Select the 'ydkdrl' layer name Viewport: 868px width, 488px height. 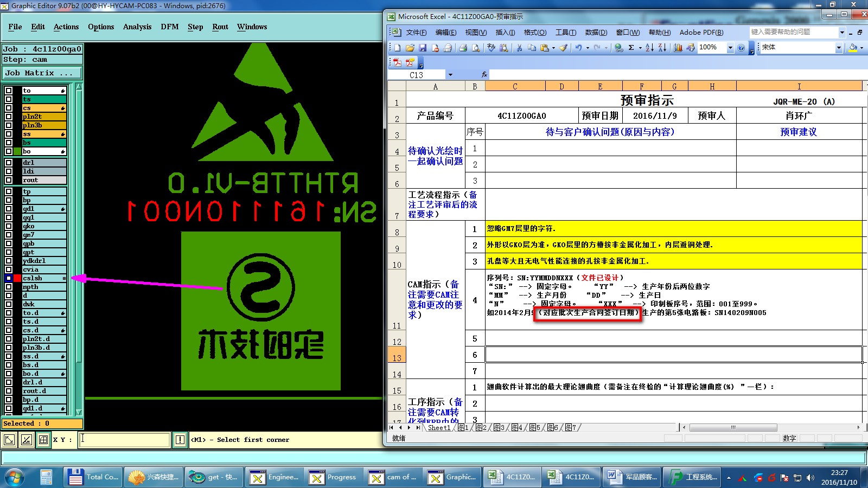click(44, 261)
